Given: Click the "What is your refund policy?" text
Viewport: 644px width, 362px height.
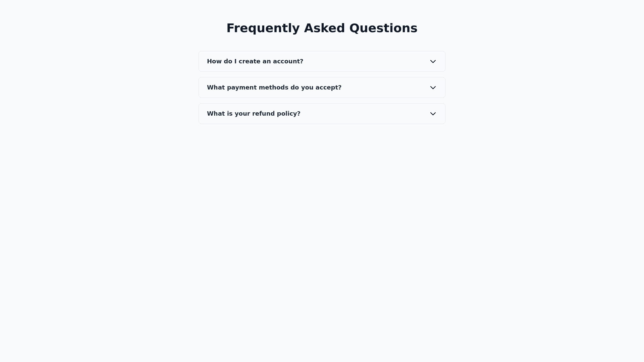Looking at the screenshot, I should tap(254, 114).
